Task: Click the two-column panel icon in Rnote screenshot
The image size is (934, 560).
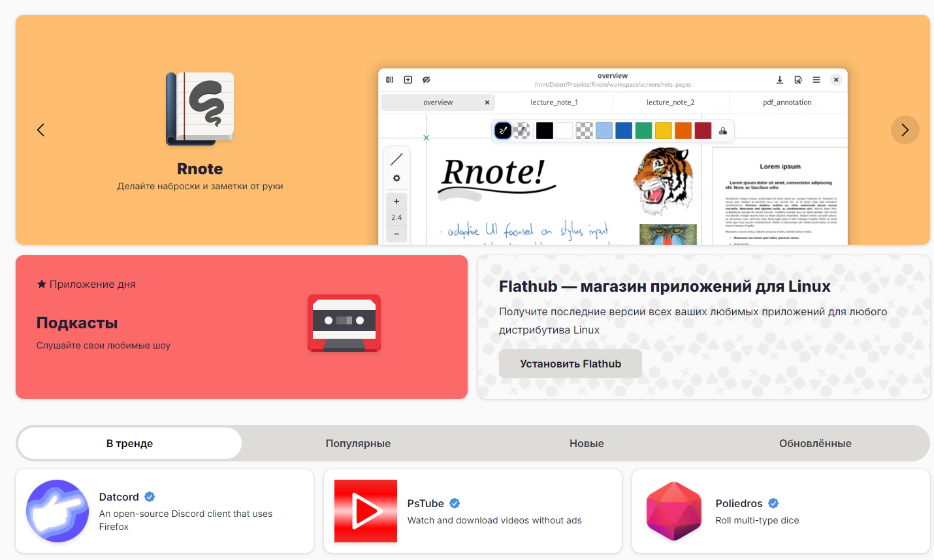Action: (390, 80)
